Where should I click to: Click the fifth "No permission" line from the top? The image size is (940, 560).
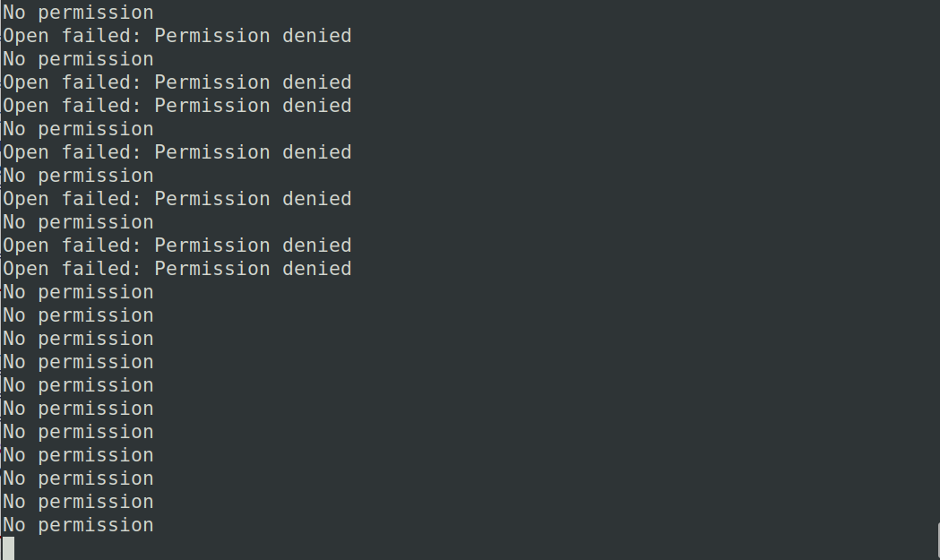click(78, 222)
